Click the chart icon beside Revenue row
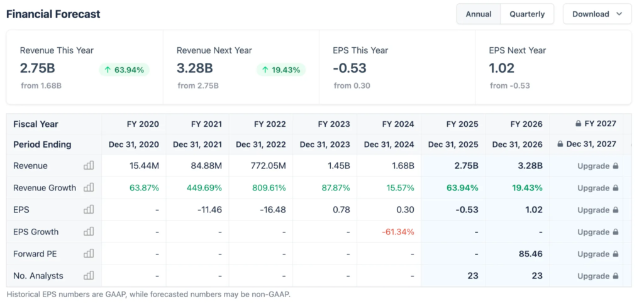The width and height of the screenshot is (644, 306). 89,166
